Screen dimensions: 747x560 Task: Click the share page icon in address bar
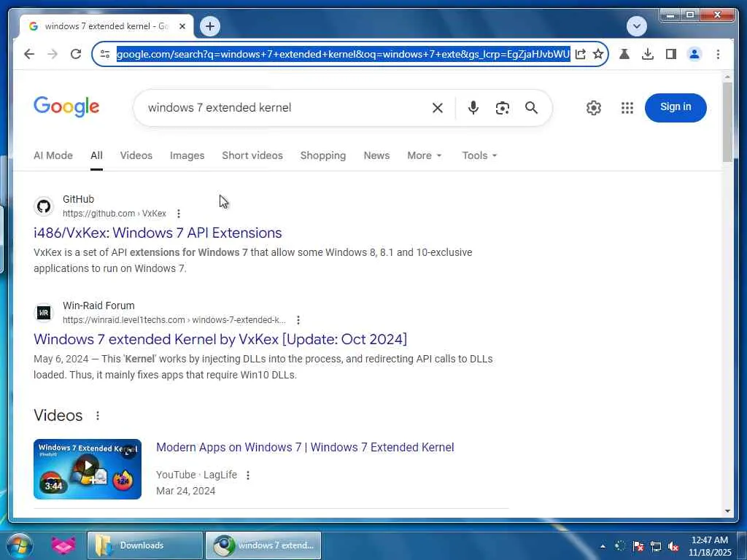580,54
